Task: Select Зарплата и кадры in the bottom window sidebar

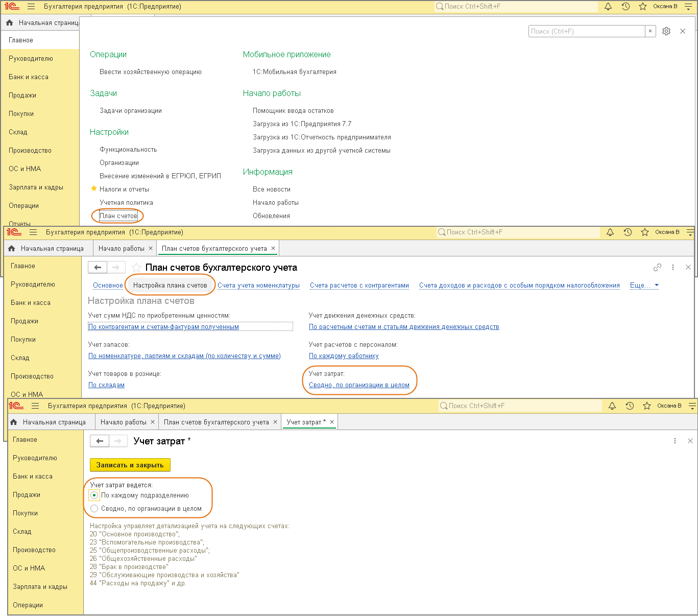Action: pos(40,587)
